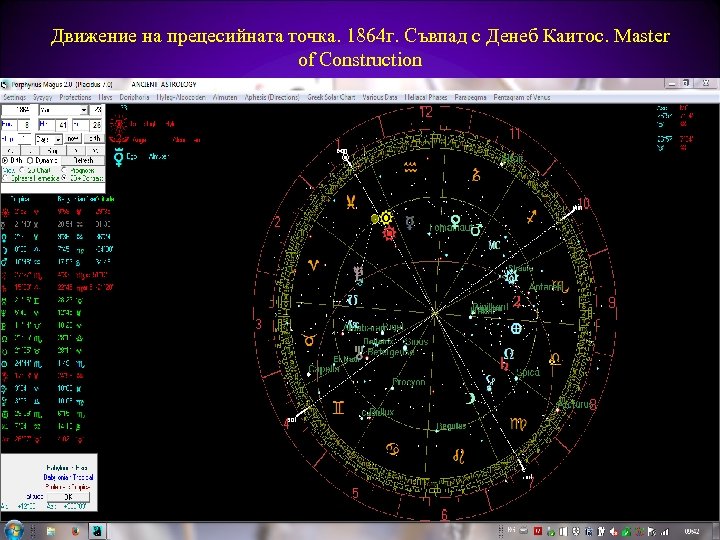Click the OK button in lower left panel
720x540 pixels.
[68, 497]
